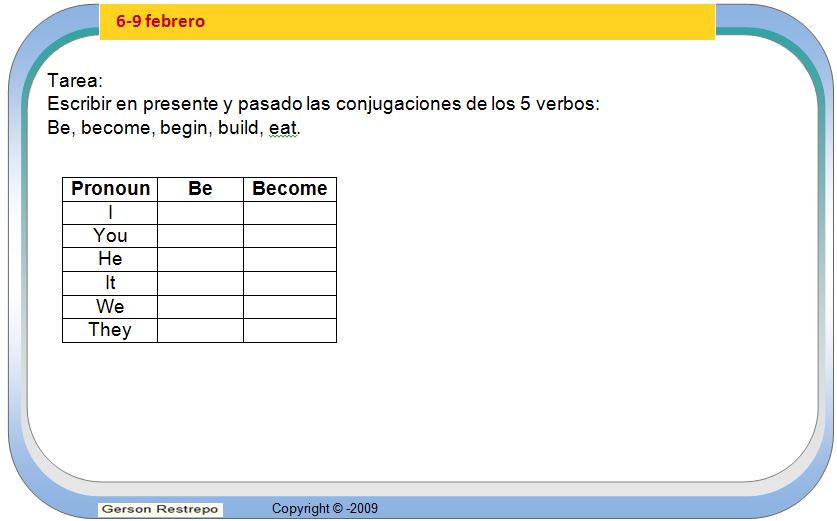Viewport: 837px width, 521px height.
Task: Click the underlined word 'eat'
Action: click(282, 128)
